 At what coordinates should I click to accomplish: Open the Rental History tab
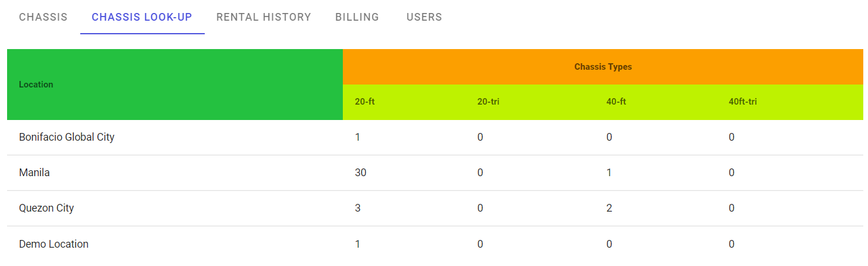click(263, 17)
